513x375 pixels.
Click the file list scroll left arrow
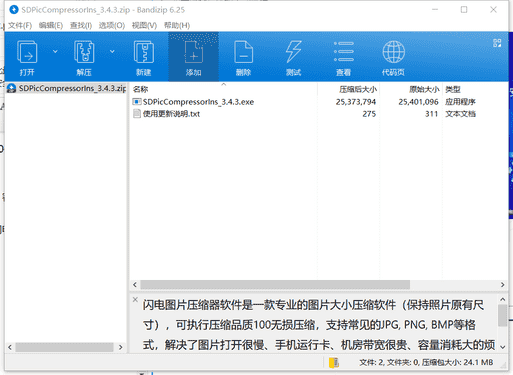[x=135, y=285]
